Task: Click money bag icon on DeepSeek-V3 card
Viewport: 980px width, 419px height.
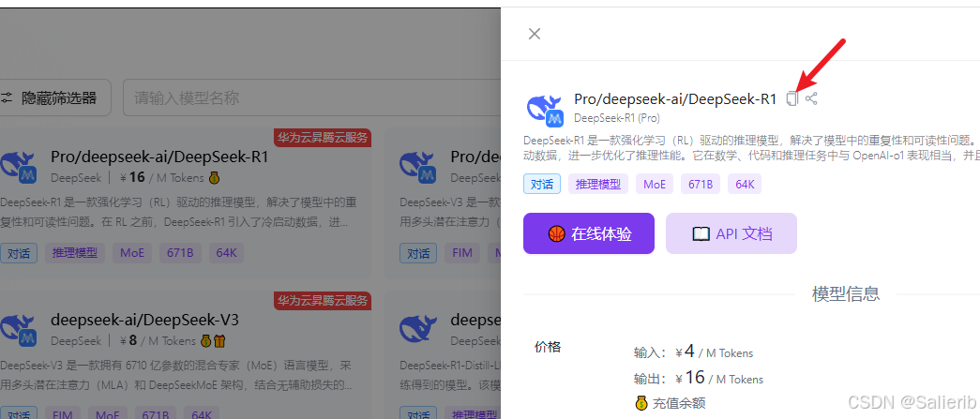Action: click(x=206, y=341)
